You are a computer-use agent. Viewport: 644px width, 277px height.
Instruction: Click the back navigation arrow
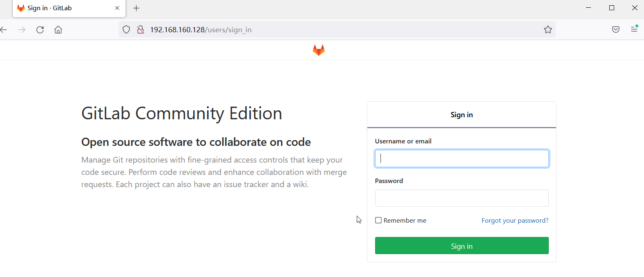tap(4, 30)
